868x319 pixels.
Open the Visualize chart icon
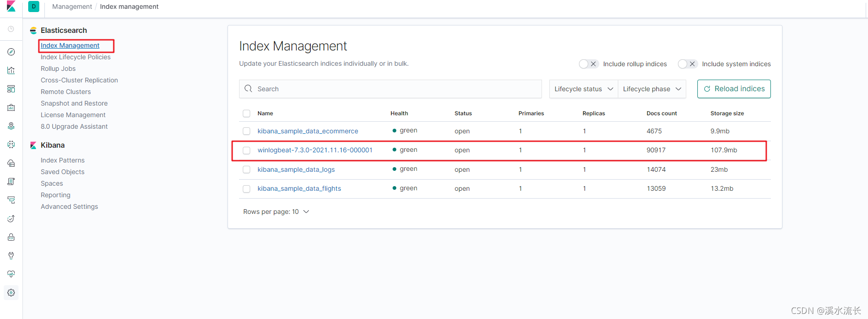[11, 70]
